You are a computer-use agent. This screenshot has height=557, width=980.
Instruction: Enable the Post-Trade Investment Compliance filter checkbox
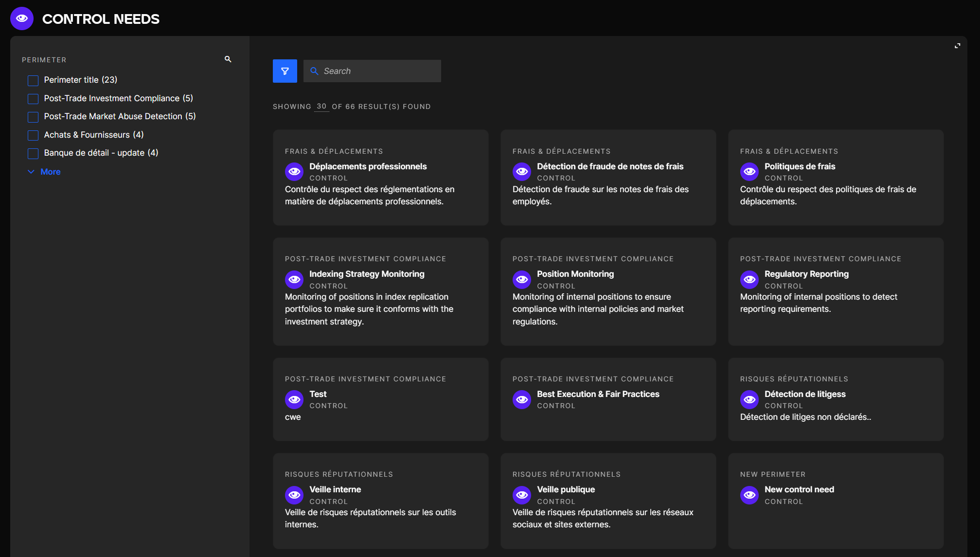(x=33, y=99)
